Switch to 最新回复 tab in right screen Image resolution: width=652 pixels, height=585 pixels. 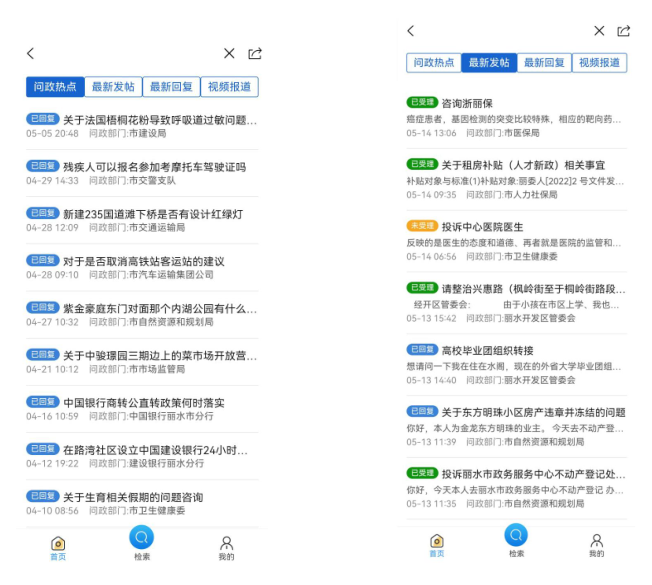544,63
